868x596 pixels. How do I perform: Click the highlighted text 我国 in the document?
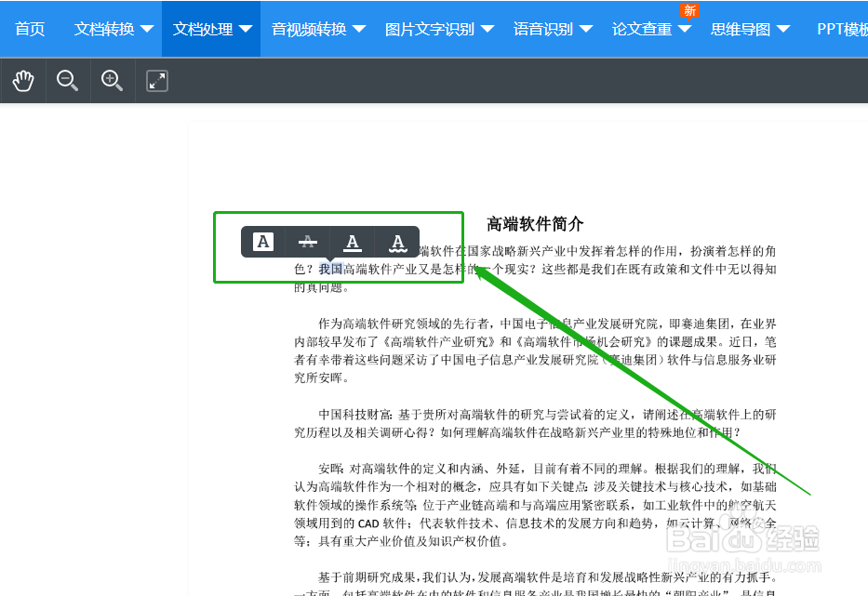coord(331,268)
